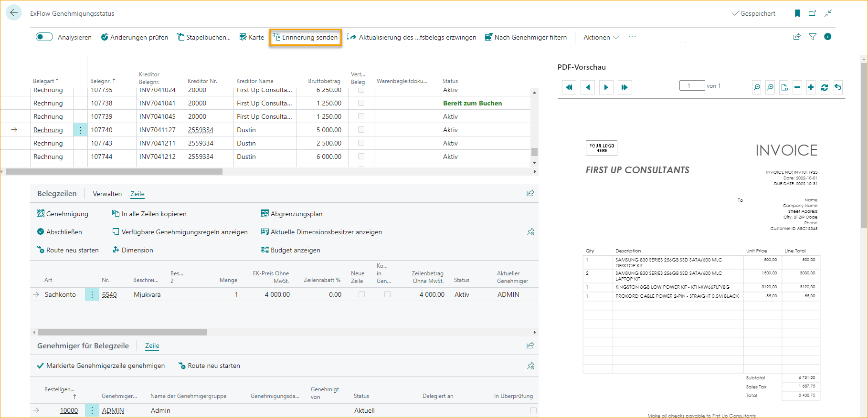The width and height of the screenshot is (868, 418).
Task: Open row menu for invoice 107740
Action: click(80, 130)
